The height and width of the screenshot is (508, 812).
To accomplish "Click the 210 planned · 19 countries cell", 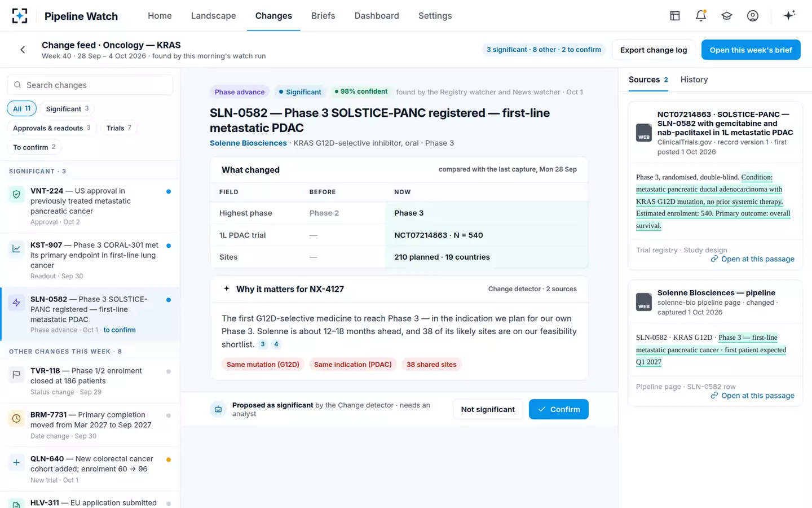I will pyautogui.click(x=487, y=257).
